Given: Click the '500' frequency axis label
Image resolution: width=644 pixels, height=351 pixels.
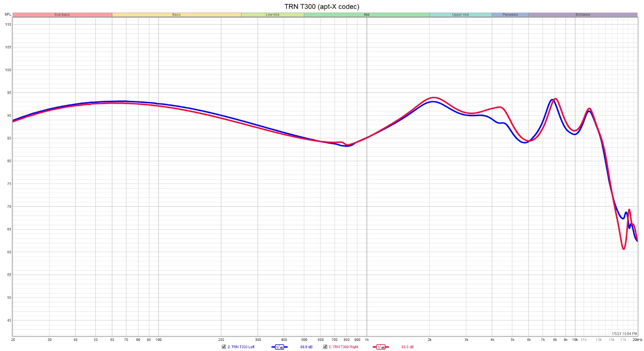Looking at the screenshot, I should (x=304, y=340).
